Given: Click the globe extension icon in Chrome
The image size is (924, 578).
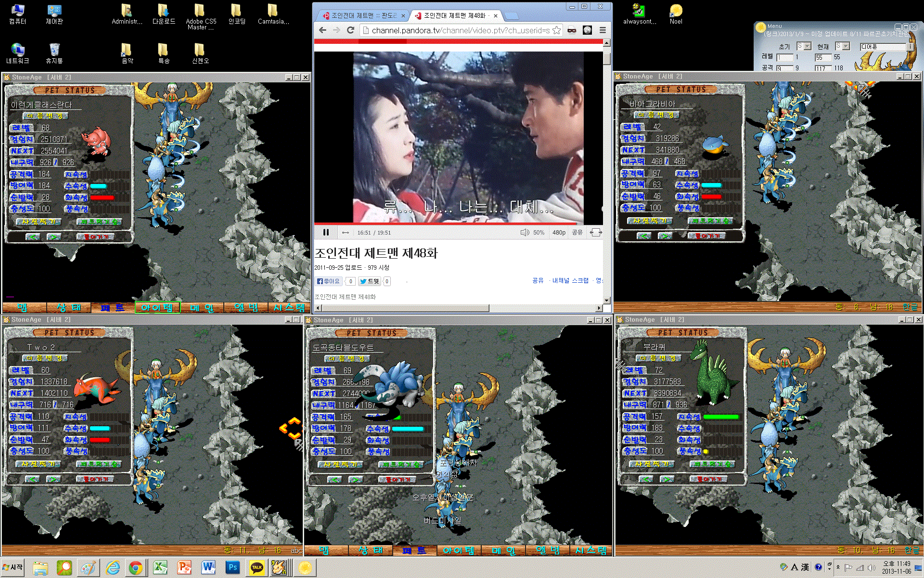Looking at the screenshot, I should pos(587,30).
